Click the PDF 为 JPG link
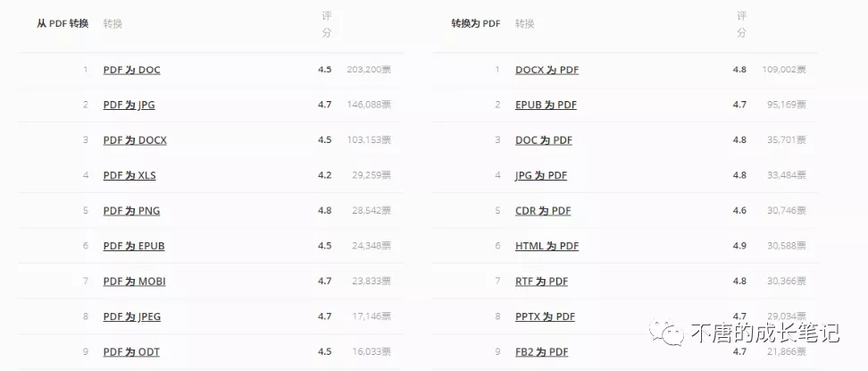The width and height of the screenshot is (868, 371). [x=129, y=105]
